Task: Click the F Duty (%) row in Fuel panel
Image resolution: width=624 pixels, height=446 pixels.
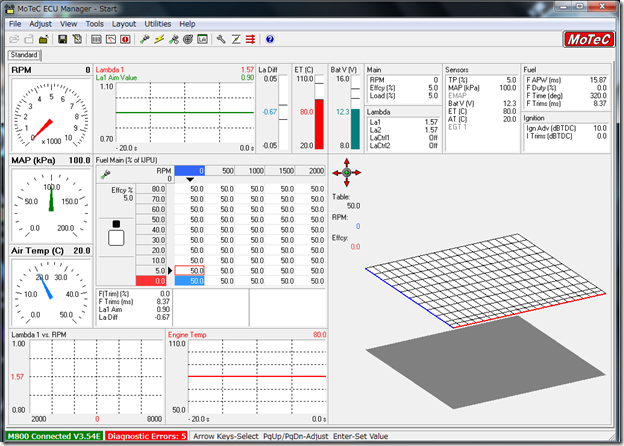Action: [566, 88]
